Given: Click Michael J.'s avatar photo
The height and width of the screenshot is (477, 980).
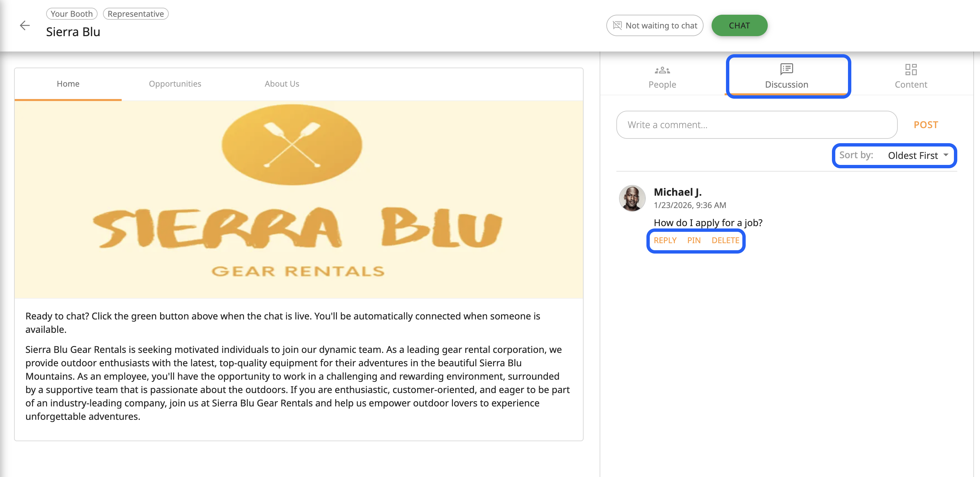Looking at the screenshot, I should tap(632, 198).
